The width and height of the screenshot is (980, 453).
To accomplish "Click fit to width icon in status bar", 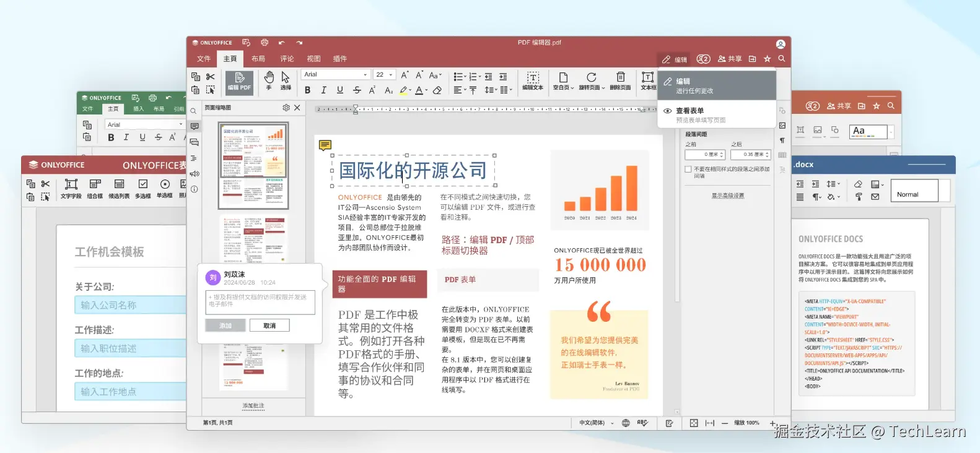I will (x=710, y=423).
